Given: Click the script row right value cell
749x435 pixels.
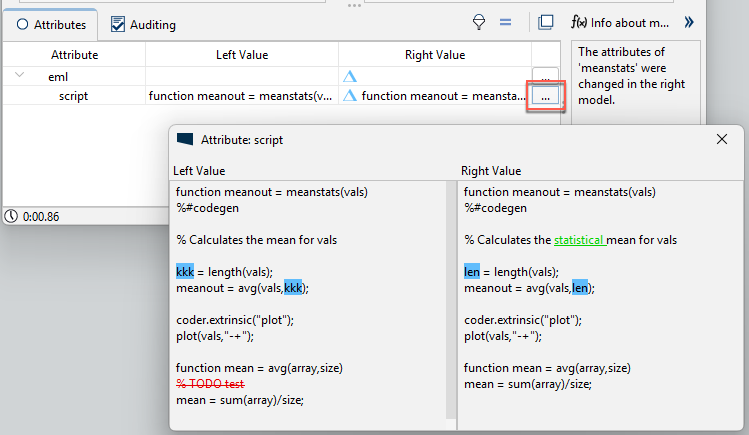Looking at the screenshot, I should [435, 96].
